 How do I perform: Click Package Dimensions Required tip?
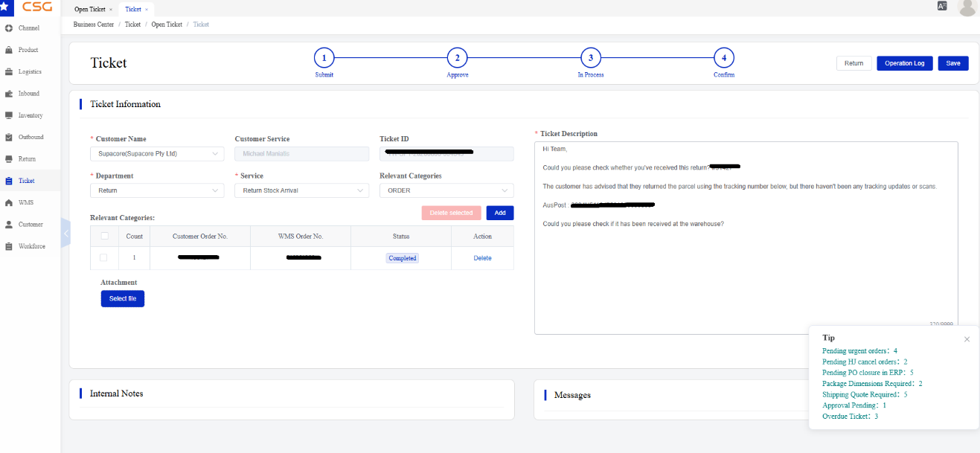tap(872, 384)
